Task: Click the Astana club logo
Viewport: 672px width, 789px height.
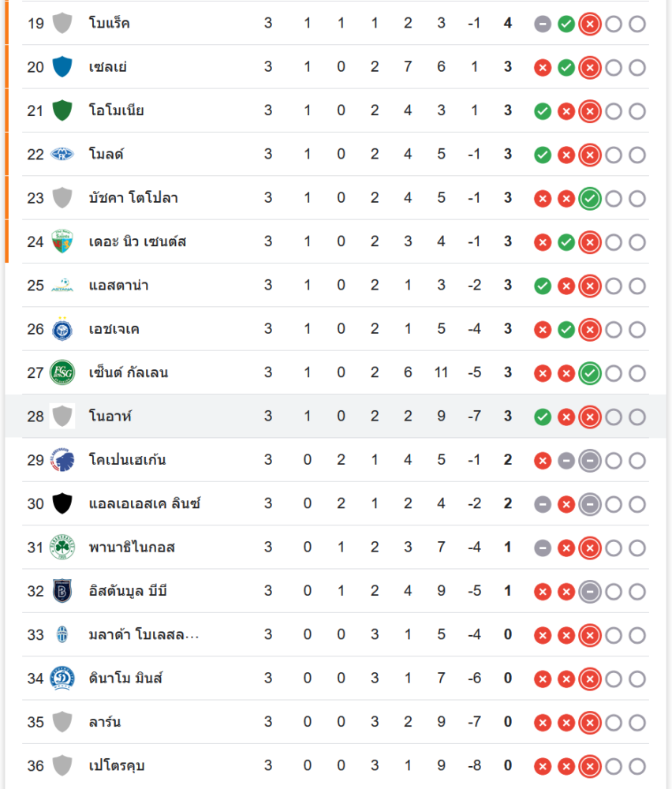Action: pos(62,285)
